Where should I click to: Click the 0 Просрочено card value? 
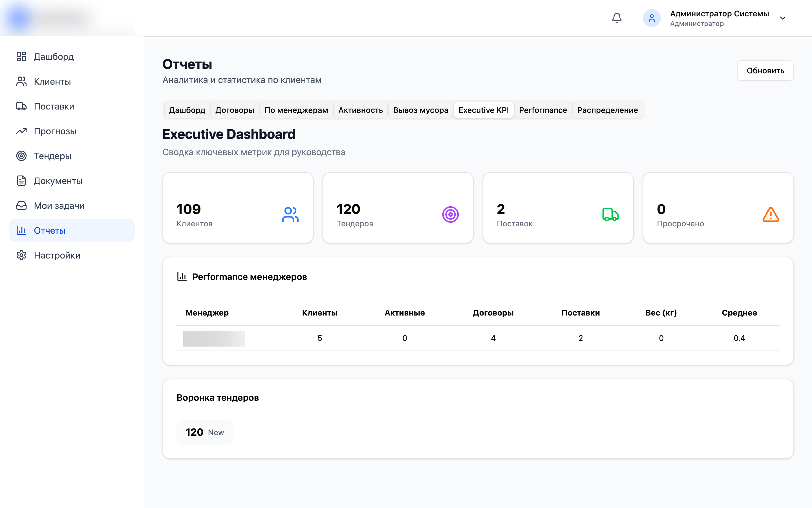point(661,209)
